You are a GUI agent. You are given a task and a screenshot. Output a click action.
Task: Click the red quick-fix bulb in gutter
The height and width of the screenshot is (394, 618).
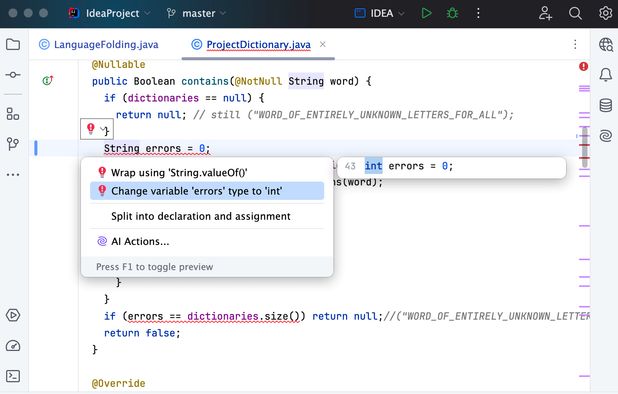coord(91,128)
